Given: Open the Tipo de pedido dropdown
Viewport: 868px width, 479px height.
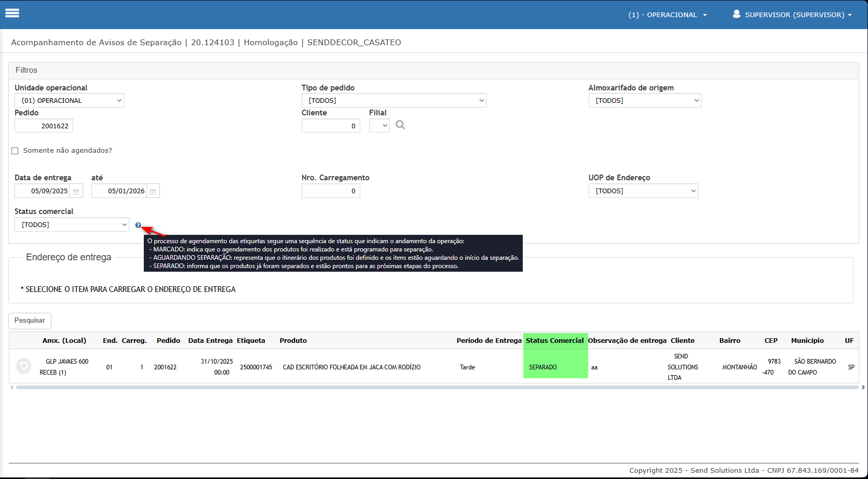Looking at the screenshot, I should pos(394,101).
